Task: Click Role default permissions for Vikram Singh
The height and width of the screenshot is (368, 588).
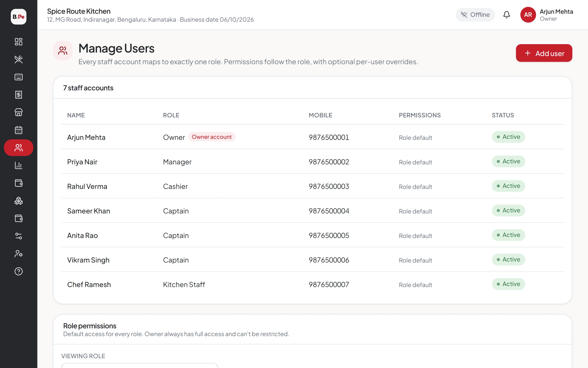Action: coord(415,260)
